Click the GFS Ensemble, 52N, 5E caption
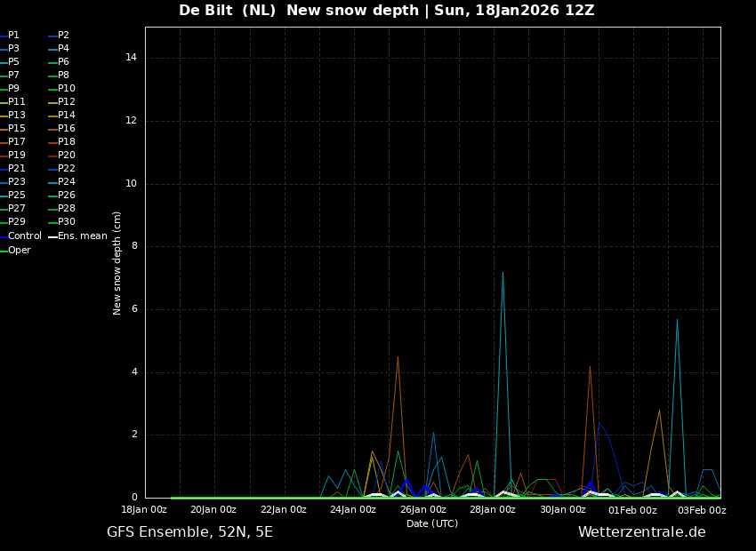 [189, 532]
